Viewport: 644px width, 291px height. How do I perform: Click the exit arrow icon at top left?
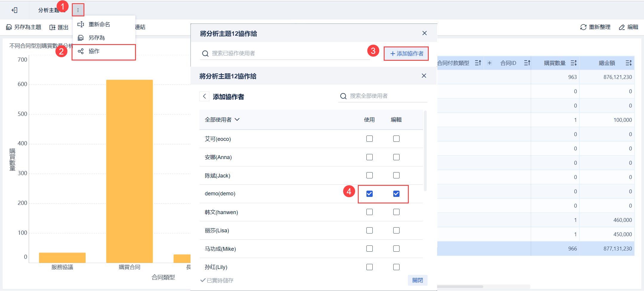point(14,10)
